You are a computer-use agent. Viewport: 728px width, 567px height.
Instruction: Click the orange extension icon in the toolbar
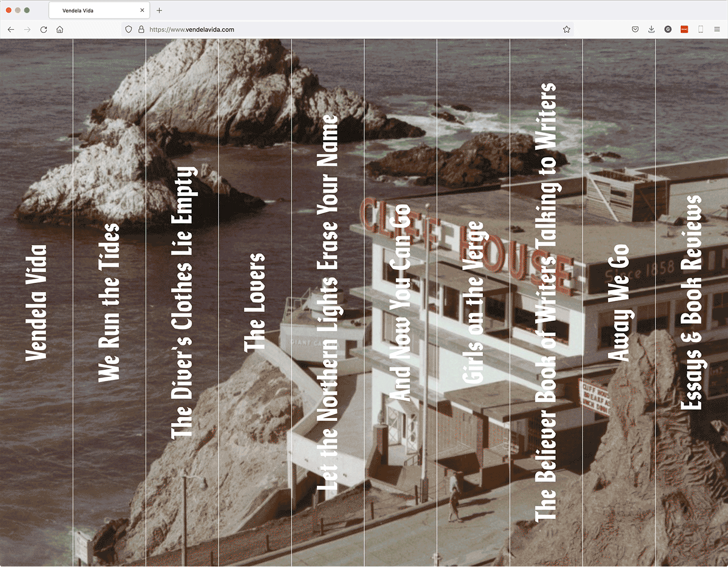(684, 29)
